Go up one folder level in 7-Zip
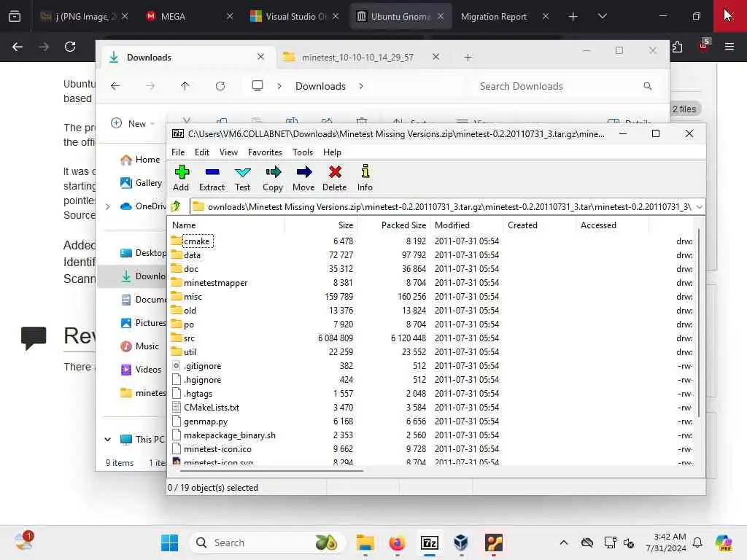Screen dimensions: 747x560 coord(176,206)
